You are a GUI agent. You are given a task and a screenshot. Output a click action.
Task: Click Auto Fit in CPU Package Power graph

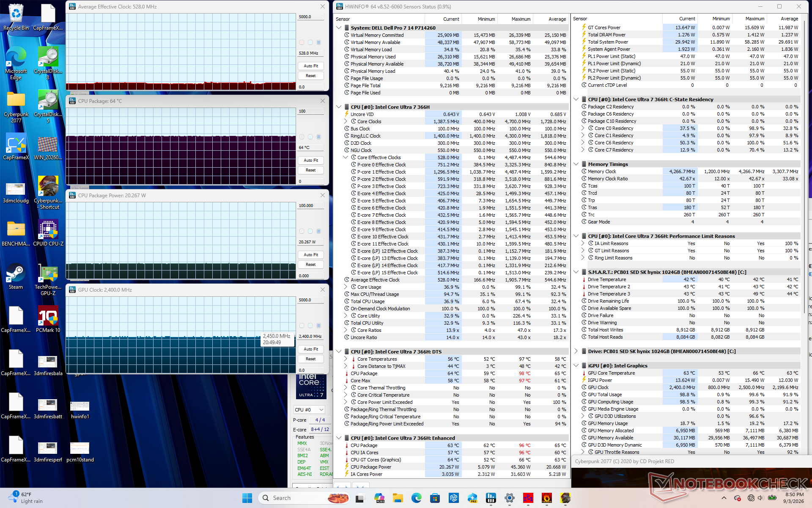pyautogui.click(x=311, y=255)
